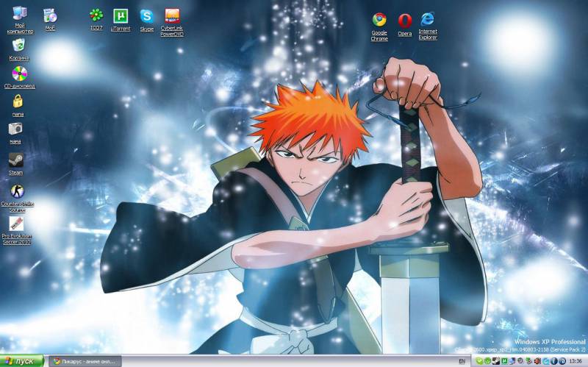Viewport: 588px width, 367px height.
Task: Click the network computers tray icon
Action: pyautogui.click(x=512, y=361)
